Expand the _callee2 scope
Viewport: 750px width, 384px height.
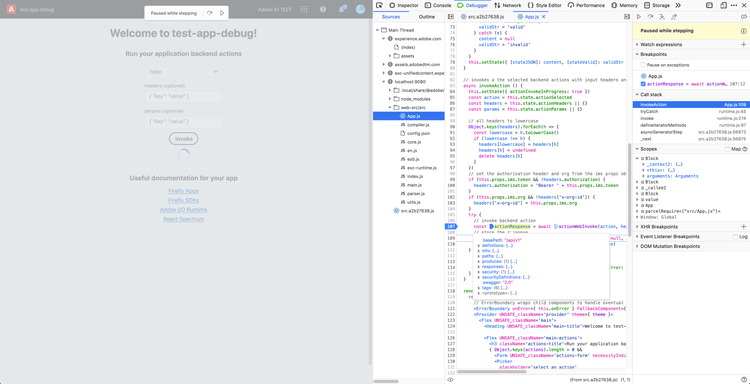pos(638,188)
